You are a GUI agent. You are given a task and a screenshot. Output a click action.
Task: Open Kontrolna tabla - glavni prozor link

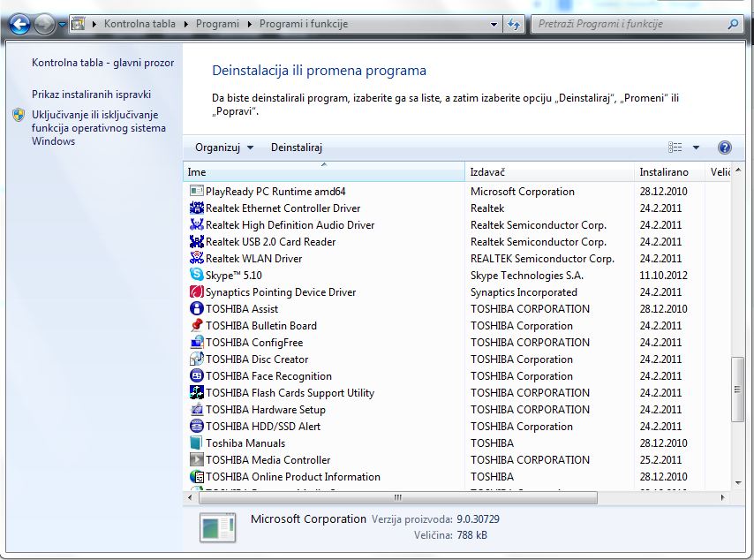[103, 63]
